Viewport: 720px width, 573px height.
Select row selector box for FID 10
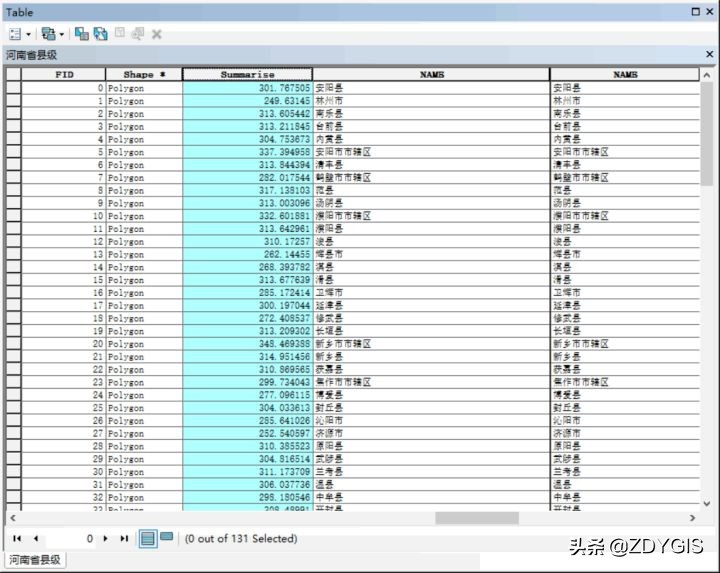pos(14,216)
